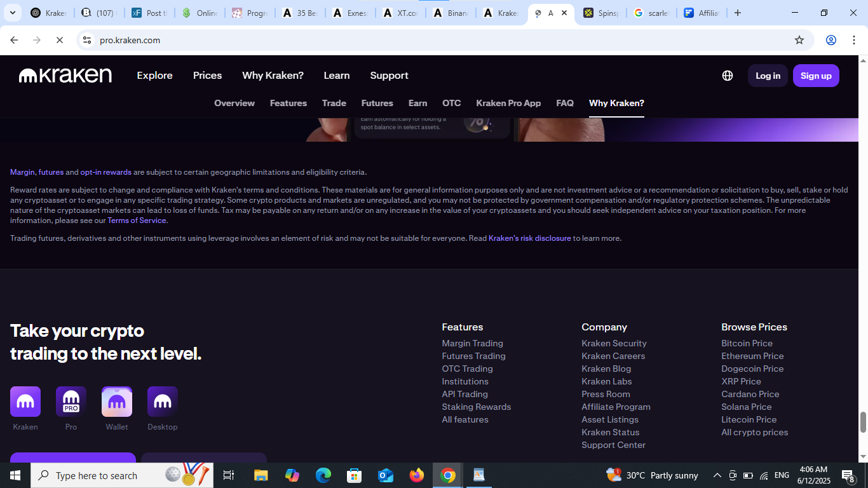
Task: Jump to the FAQ section tab
Action: click(x=565, y=103)
